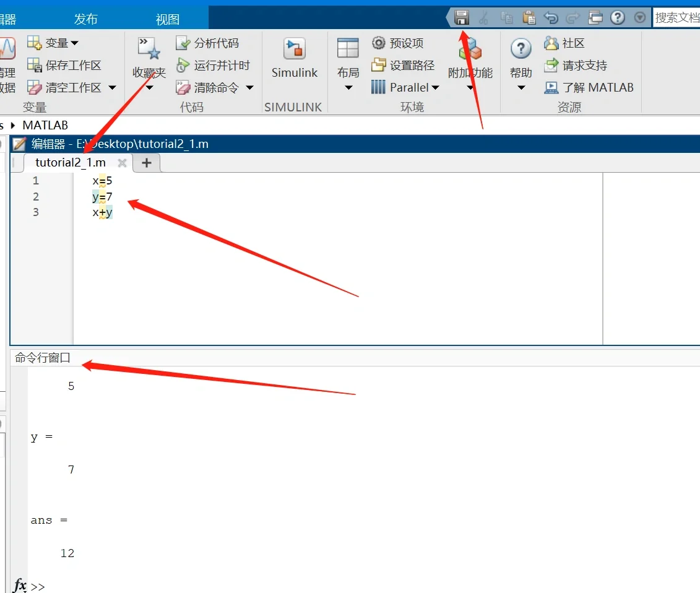Viewport: 700px width, 593px height.
Task: Click the 命令行窗口 title bar
Action: tap(355, 358)
